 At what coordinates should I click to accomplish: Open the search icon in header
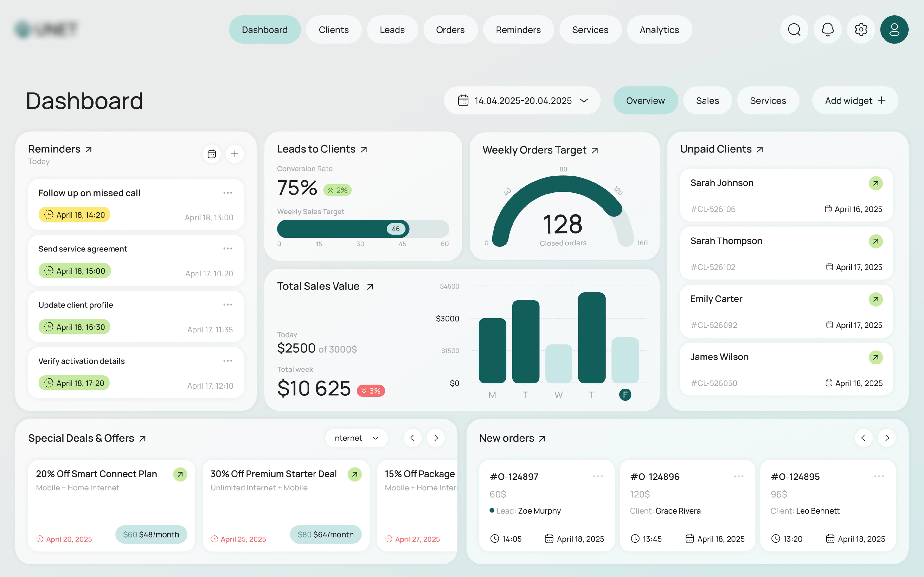click(794, 29)
